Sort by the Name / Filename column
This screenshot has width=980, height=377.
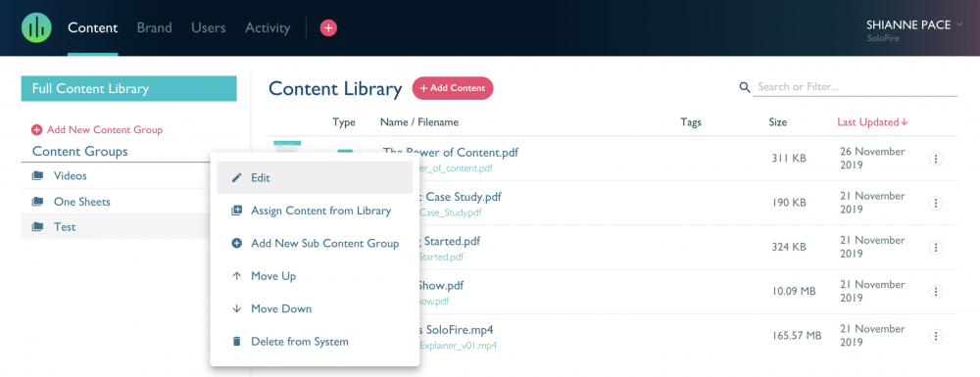click(419, 122)
